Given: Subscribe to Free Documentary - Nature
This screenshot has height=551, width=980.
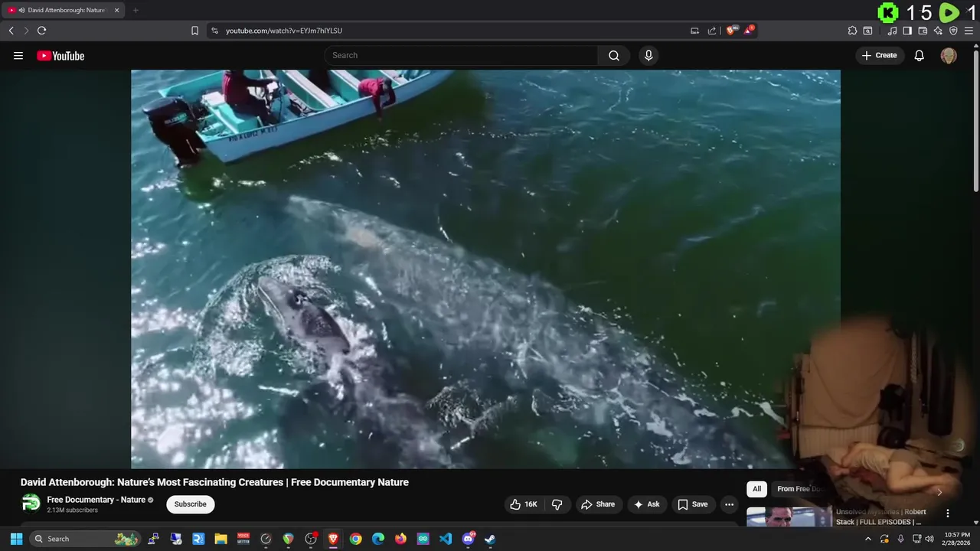Looking at the screenshot, I should click(190, 504).
